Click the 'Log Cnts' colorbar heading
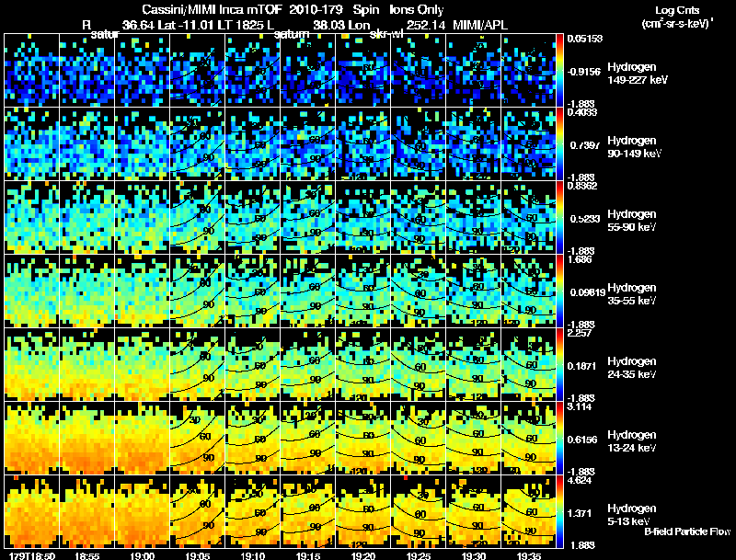 pyautogui.click(x=677, y=10)
